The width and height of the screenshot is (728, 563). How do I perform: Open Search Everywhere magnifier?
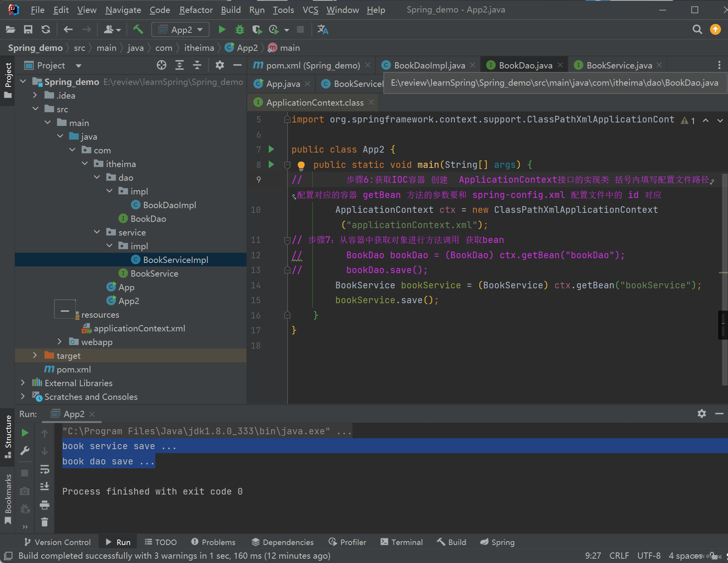click(697, 30)
